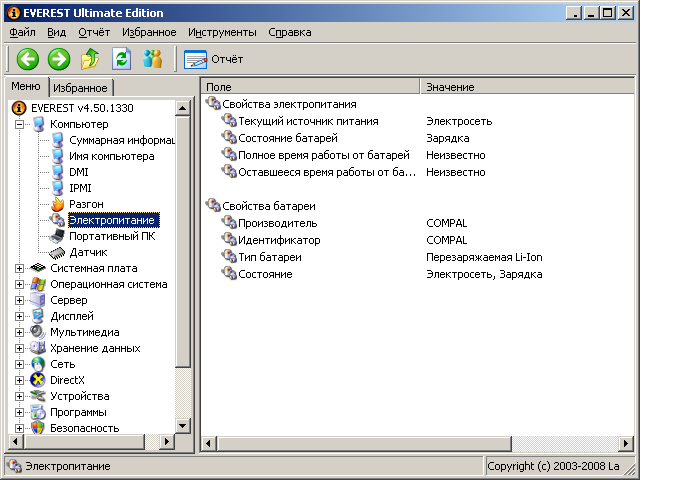Viewport: 683px width, 480px height.
Task: Refresh the page with the refresh icon
Action: (x=122, y=59)
